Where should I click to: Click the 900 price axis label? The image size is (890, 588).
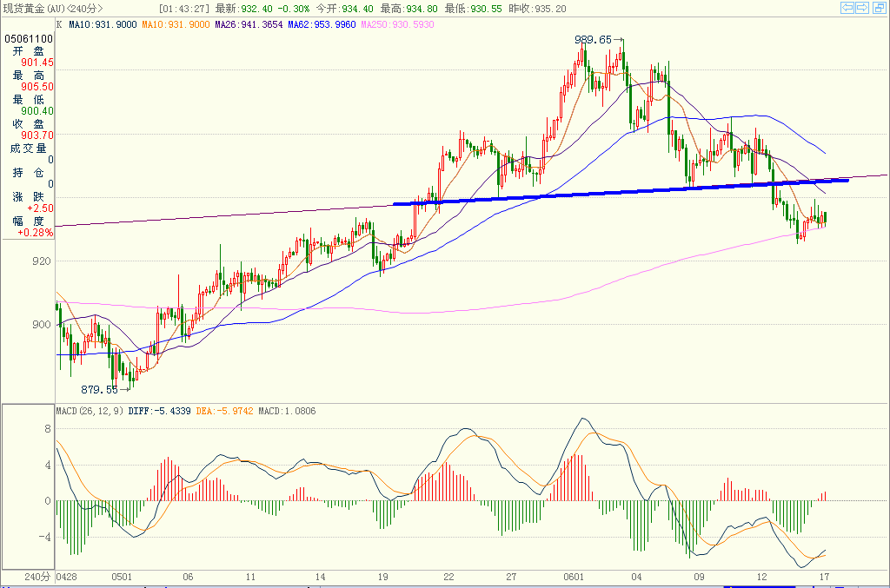pos(42,325)
